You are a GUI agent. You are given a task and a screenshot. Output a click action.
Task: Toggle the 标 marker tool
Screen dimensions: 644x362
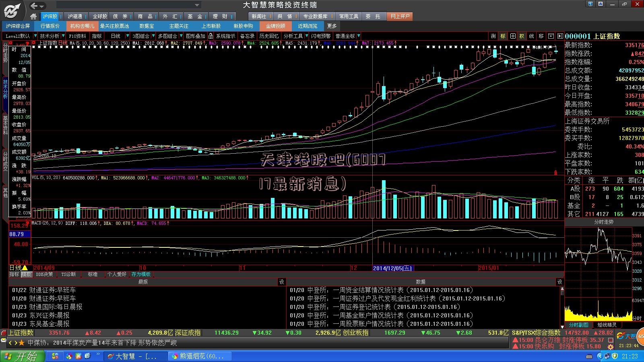(x=503, y=36)
